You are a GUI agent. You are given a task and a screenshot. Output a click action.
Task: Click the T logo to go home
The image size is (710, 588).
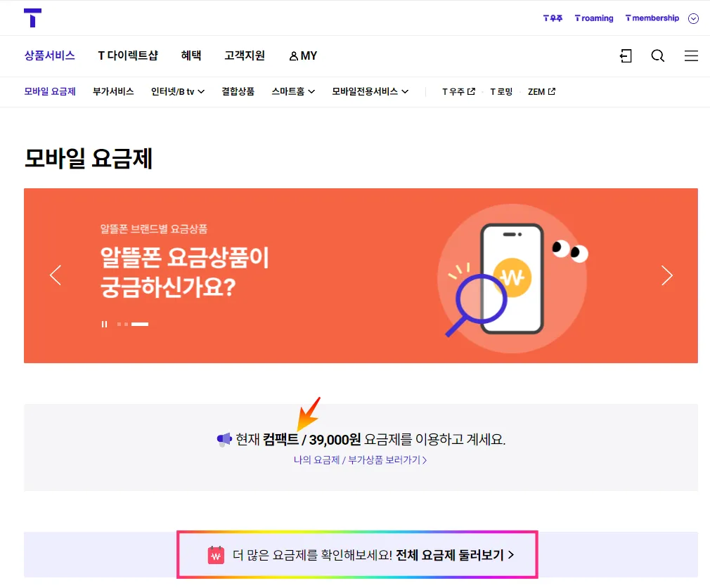click(x=32, y=18)
